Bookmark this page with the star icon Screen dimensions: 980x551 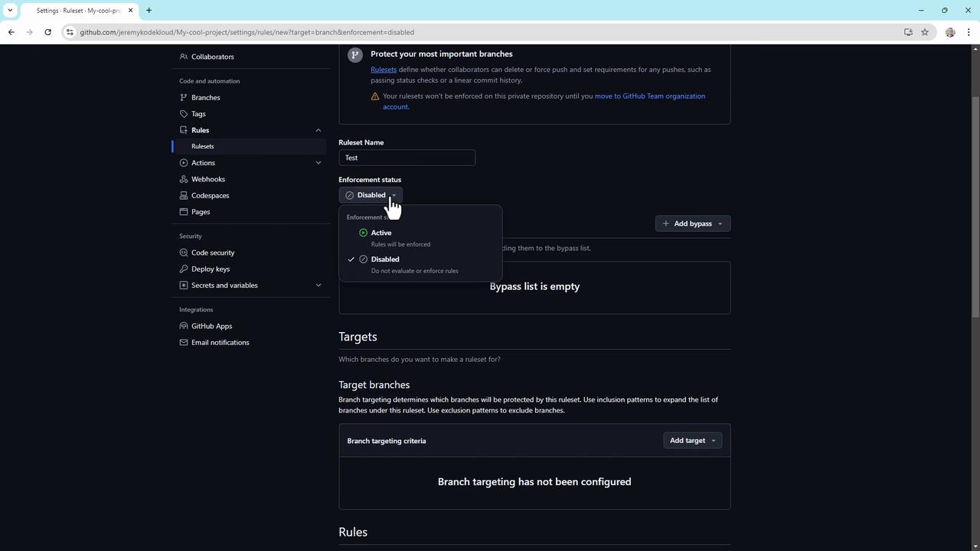point(925,32)
